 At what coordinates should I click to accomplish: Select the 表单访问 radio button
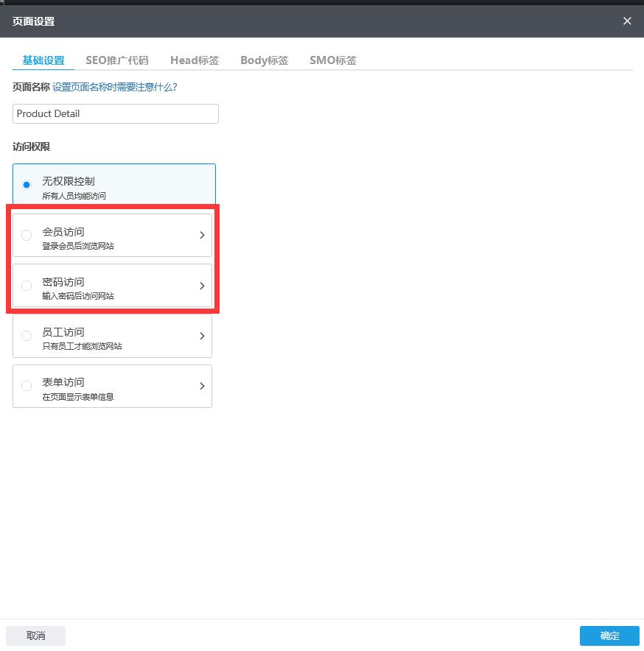click(27, 386)
